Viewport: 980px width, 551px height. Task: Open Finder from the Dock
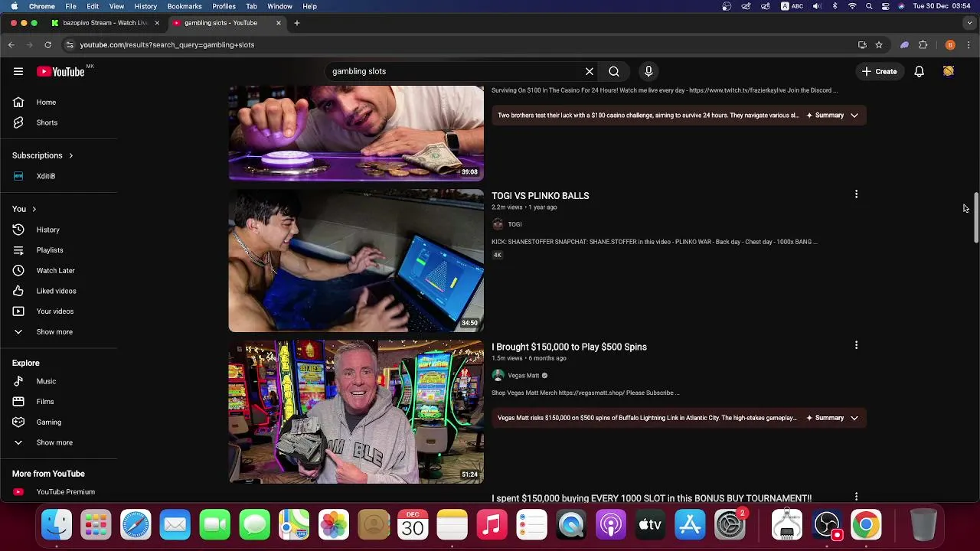click(x=57, y=525)
